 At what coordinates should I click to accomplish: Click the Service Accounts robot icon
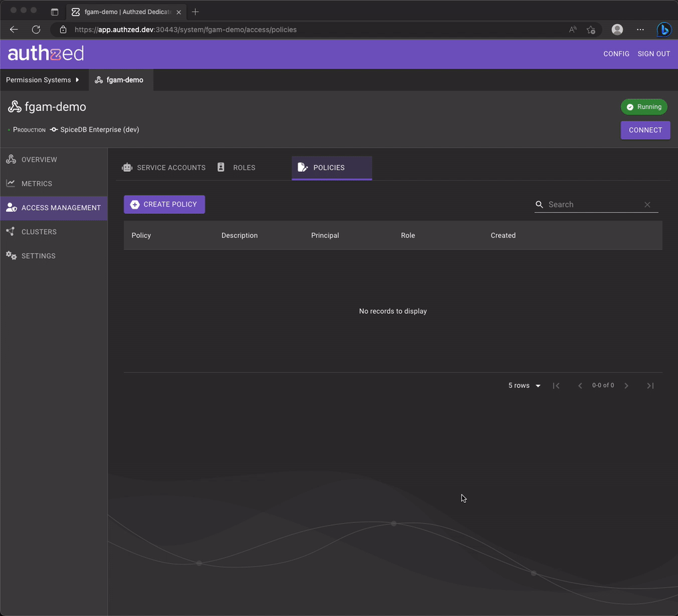127,167
